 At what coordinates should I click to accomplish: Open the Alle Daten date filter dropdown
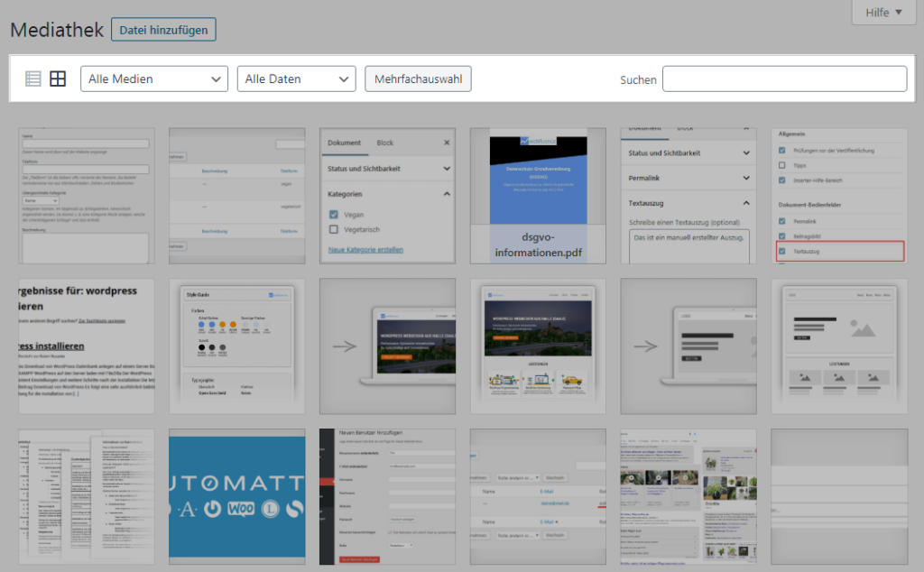click(296, 78)
